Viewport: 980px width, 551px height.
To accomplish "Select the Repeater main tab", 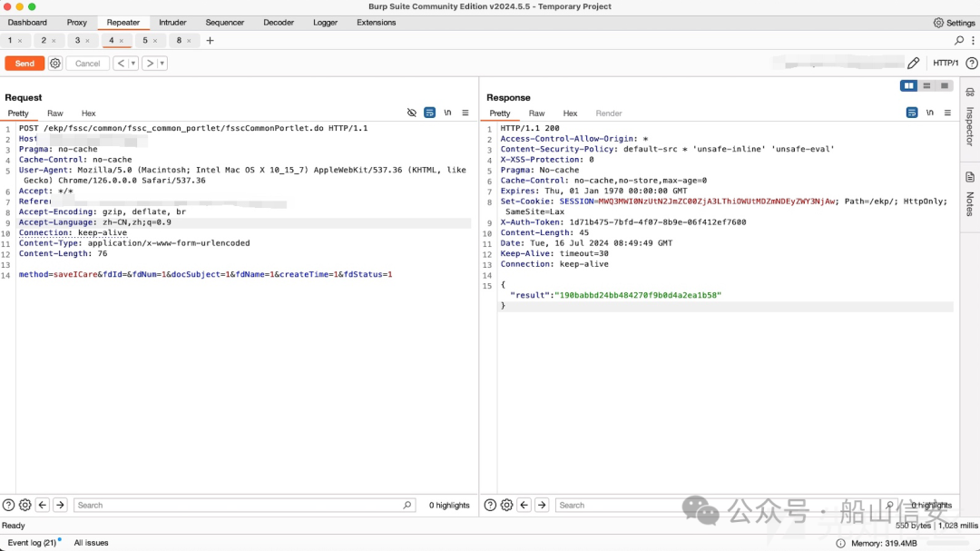I will point(123,23).
